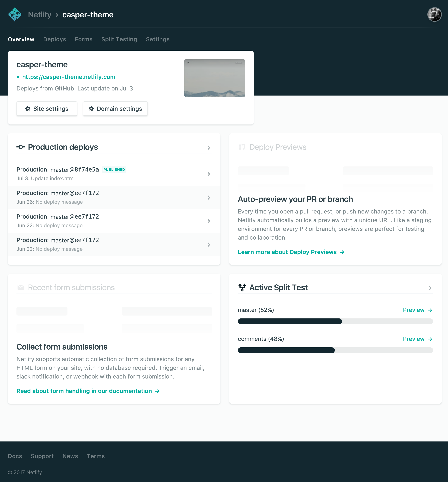
Task: Click the branch icon beside Active Split Test
Action: 242,287
